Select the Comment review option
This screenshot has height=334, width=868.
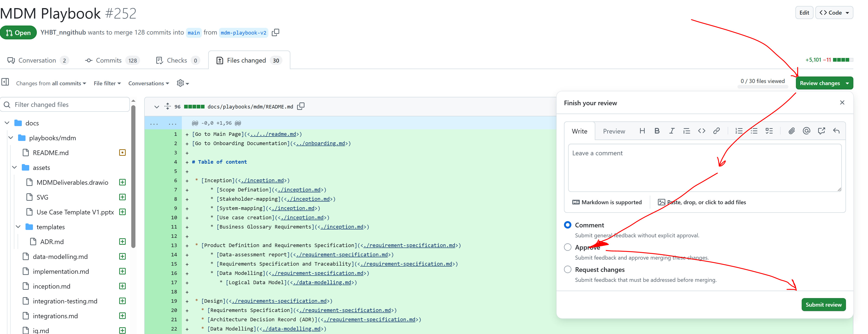[567, 225]
